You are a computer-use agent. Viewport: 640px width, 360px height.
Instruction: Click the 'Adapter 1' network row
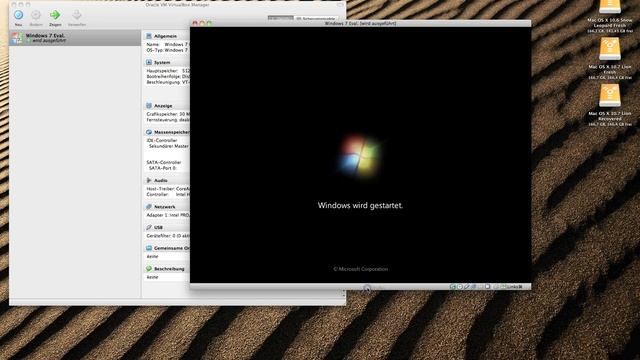[168, 215]
